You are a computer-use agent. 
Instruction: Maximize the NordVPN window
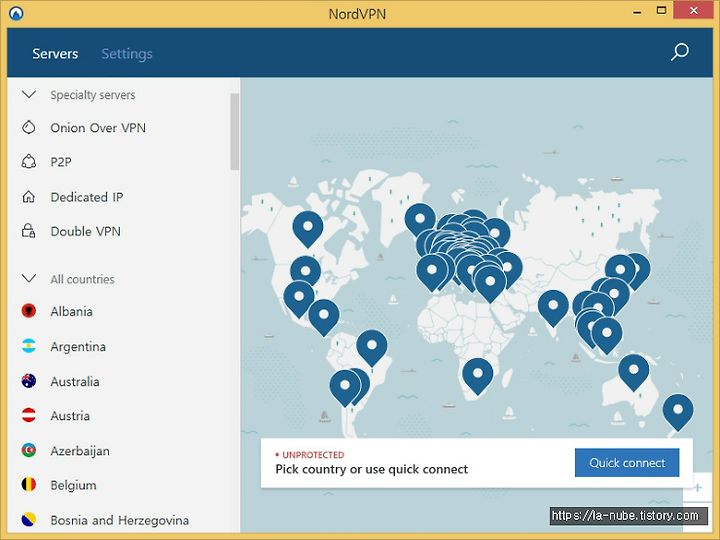[661, 10]
